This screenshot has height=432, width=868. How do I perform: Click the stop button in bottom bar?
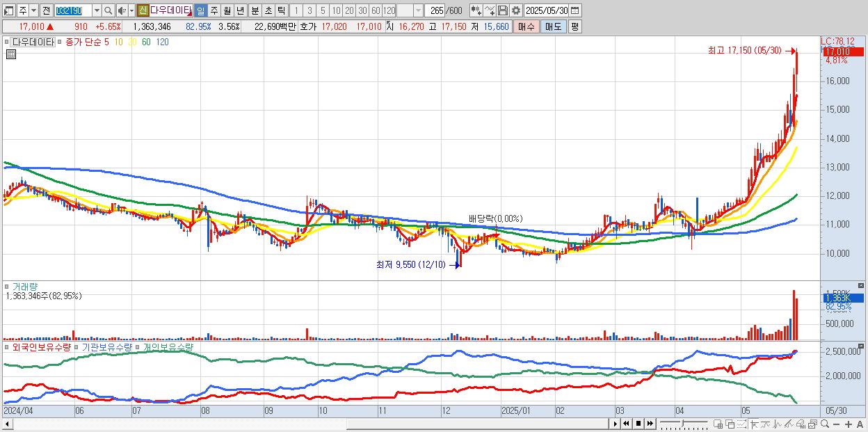tap(638, 424)
